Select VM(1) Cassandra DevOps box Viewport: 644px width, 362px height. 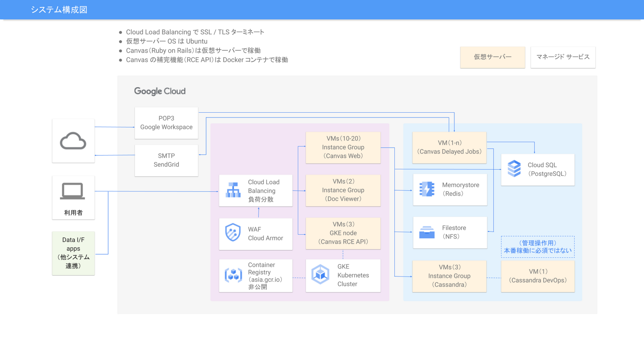[x=538, y=276]
